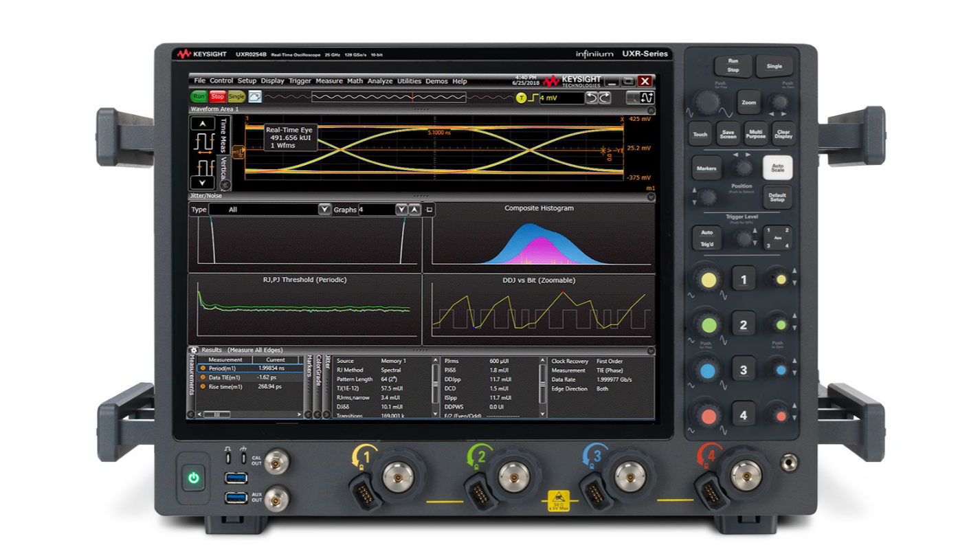Open the Utilities menu
The image size is (980, 556).
pyautogui.click(x=410, y=81)
